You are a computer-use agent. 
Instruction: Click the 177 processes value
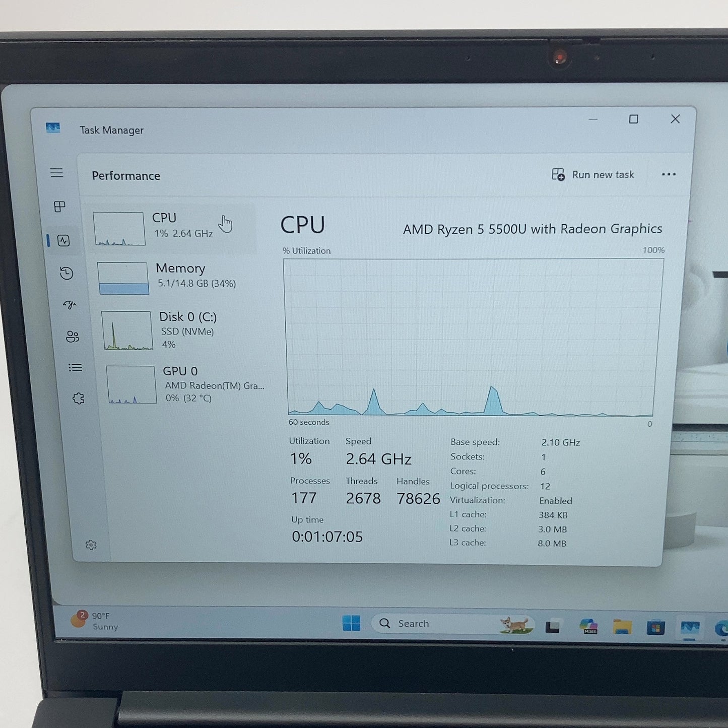click(304, 498)
